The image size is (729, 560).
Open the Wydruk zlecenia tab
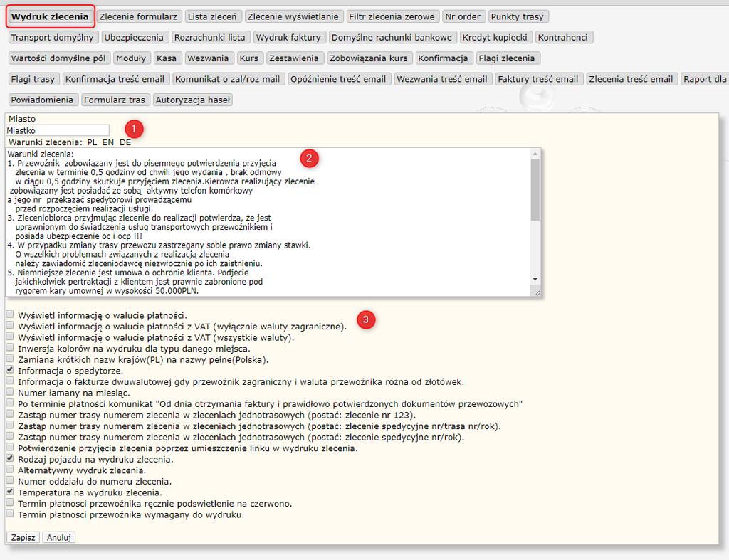point(50,16)
